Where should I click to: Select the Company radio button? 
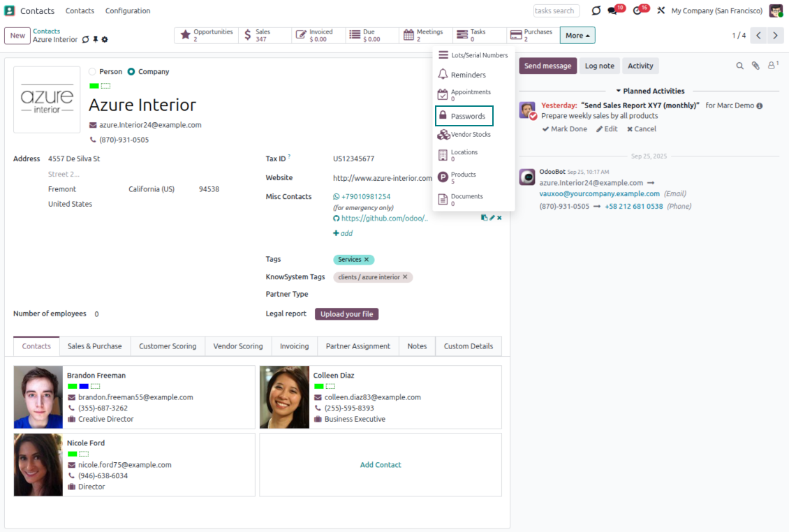coord(131,72)
